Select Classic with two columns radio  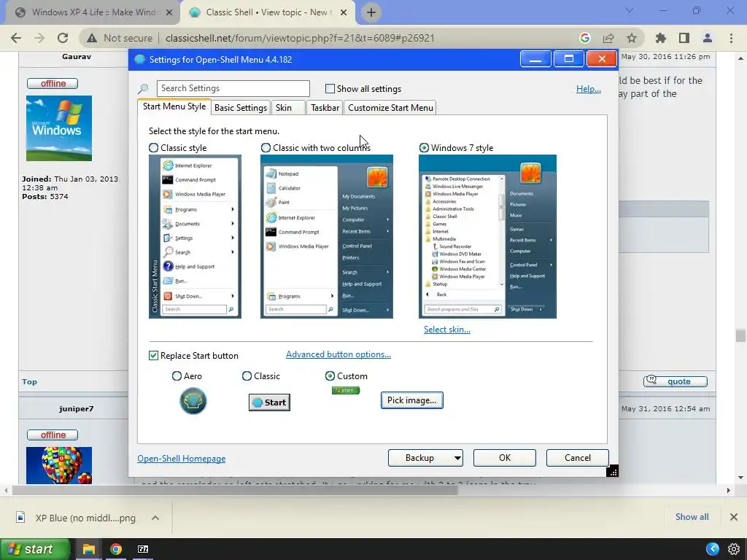[x=266, y=148]
